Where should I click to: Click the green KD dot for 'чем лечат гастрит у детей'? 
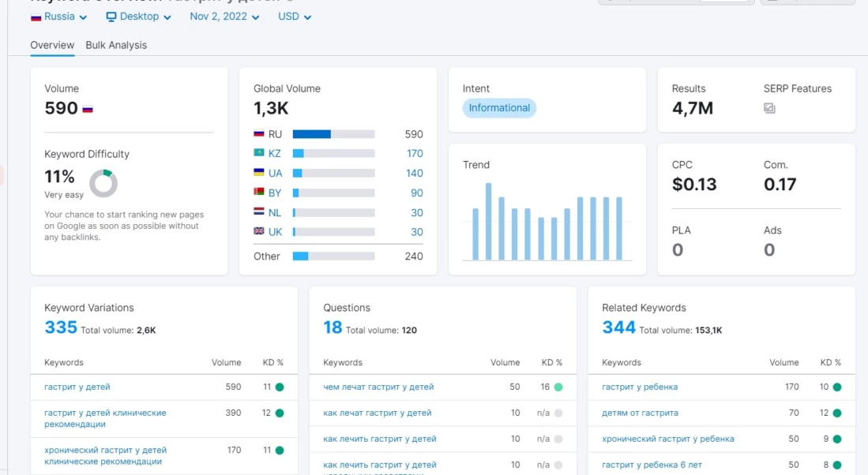click(x=558, y=387)
